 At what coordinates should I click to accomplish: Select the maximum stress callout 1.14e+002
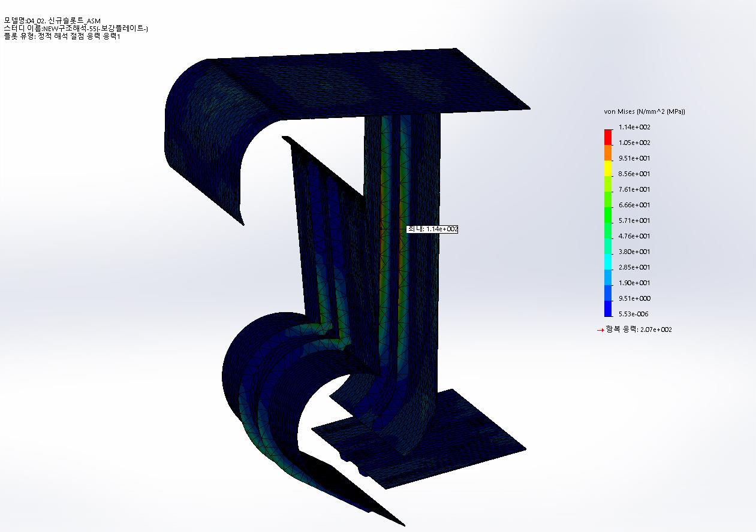click(432, 229)
